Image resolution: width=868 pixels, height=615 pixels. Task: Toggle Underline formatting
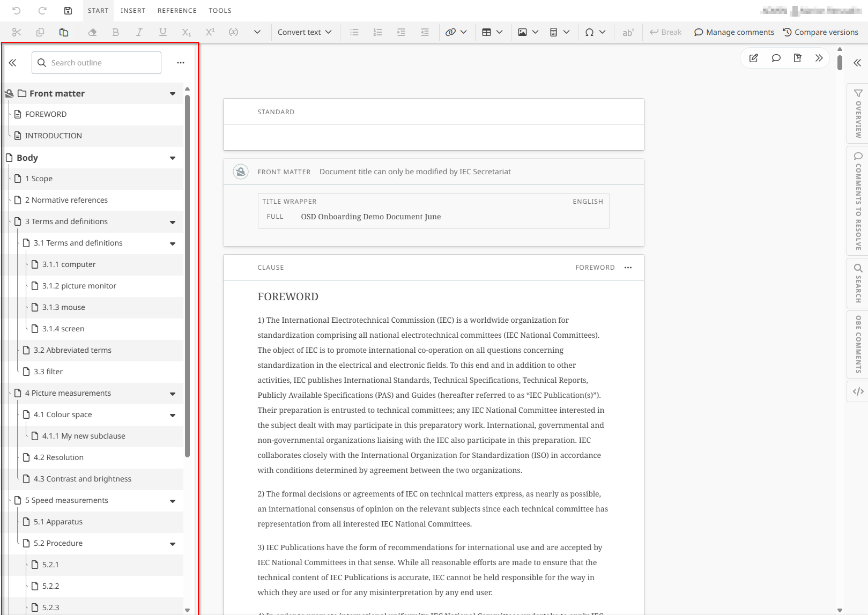(x=162, y=32)
